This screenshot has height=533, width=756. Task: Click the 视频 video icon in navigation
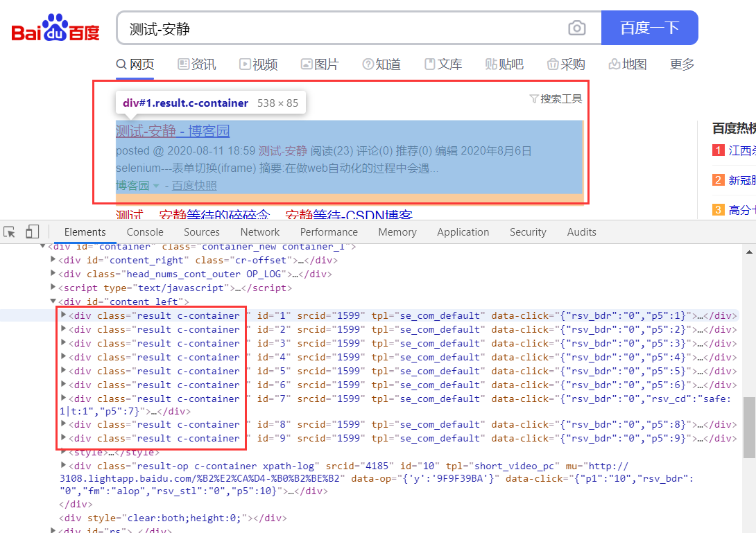(x=245, y=63)
